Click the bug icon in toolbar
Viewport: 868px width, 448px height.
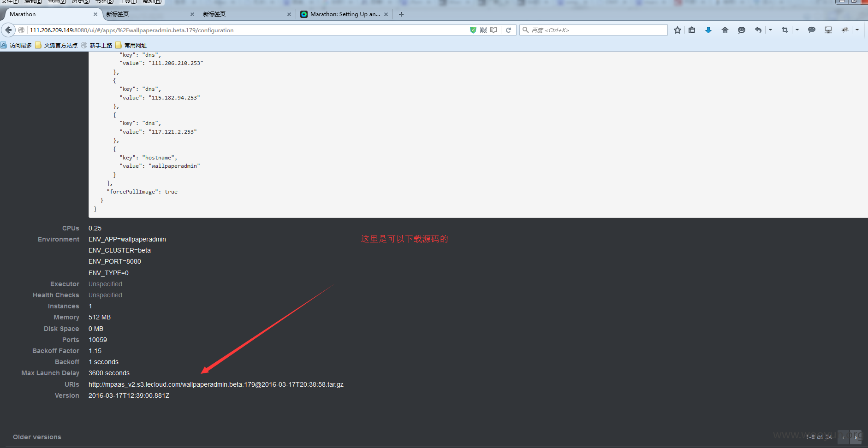pyautogui.click(x=845, y=30)
